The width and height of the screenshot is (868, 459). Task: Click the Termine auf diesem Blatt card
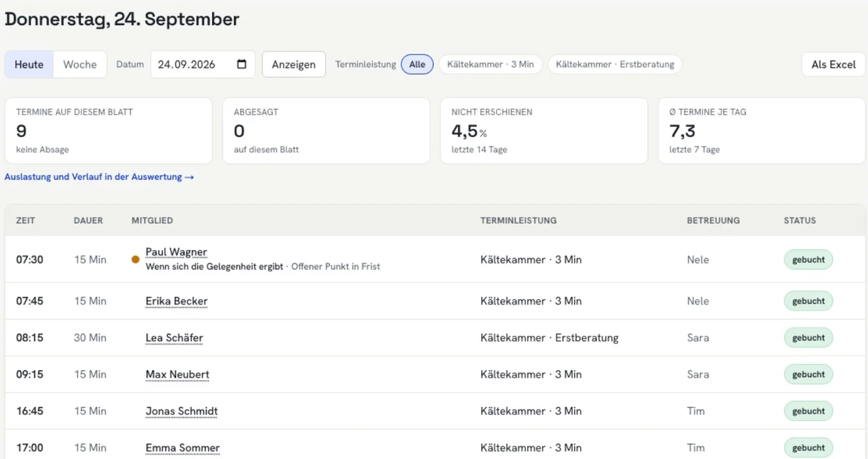coord(108,131)
